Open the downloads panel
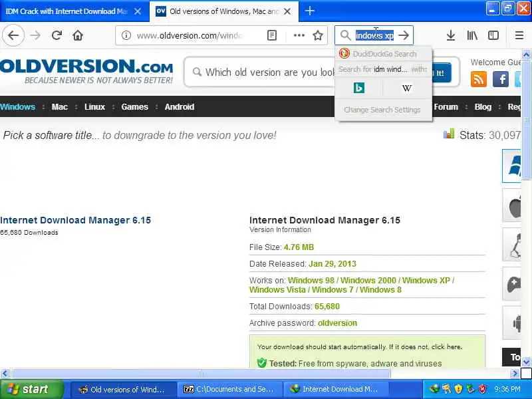The image size is (532, 399). (x=451, y=35)
